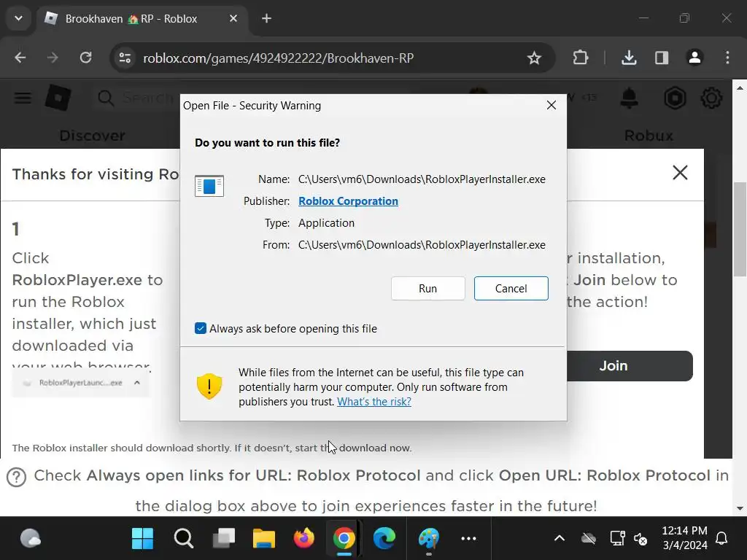
Task: Open Chrome downloads icon
Action: [629, 58]
